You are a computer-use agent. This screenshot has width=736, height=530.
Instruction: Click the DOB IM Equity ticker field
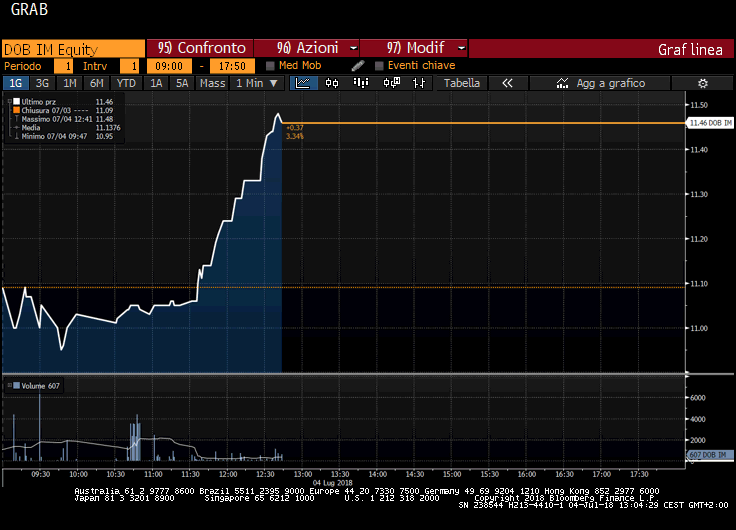point(72,48)
